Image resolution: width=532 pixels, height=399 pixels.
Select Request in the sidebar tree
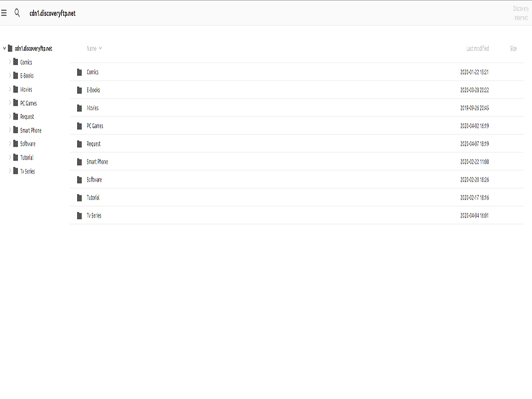click(27, 116)
